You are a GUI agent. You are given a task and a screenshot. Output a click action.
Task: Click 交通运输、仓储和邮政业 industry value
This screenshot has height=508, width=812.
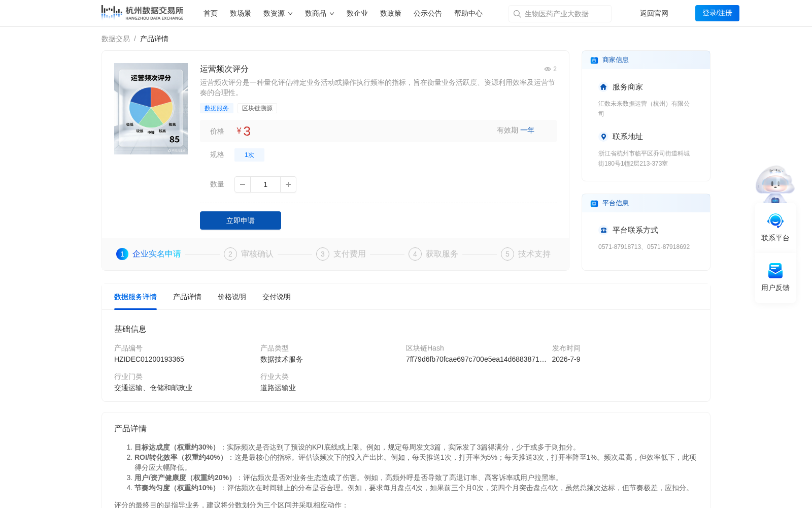(153, 388)
